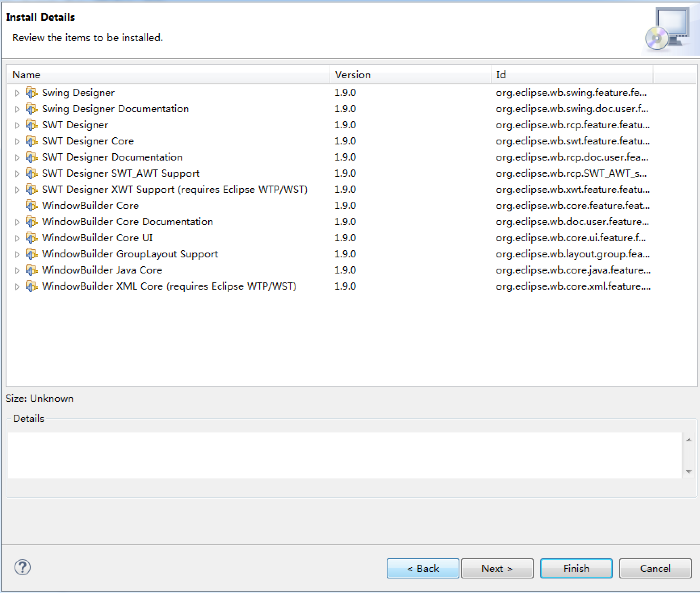Image resolution: width=700 pixels, height=593 pixels.
Task: Click the SWT Designer Core feature icon
Action: coord(31,141)
